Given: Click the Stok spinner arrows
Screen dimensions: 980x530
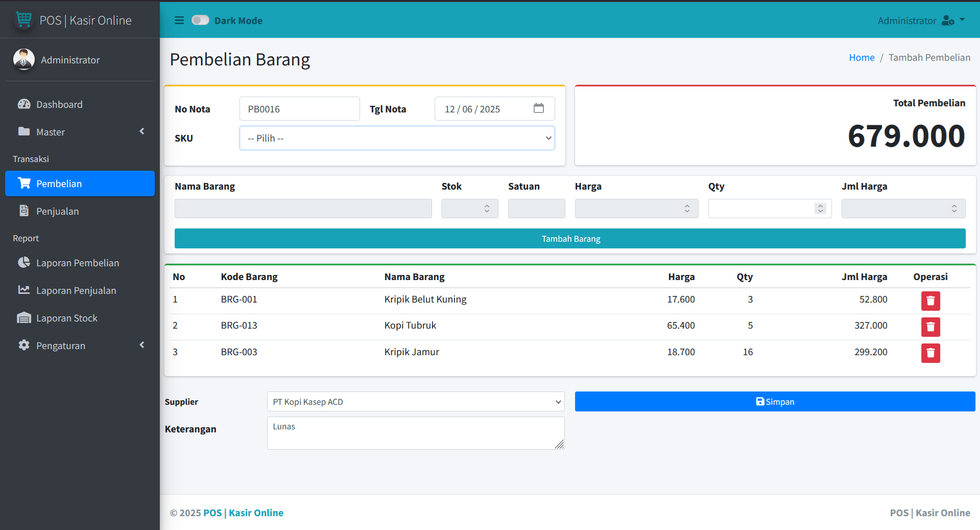Looking at the screenshot, I should coord(487,209).
